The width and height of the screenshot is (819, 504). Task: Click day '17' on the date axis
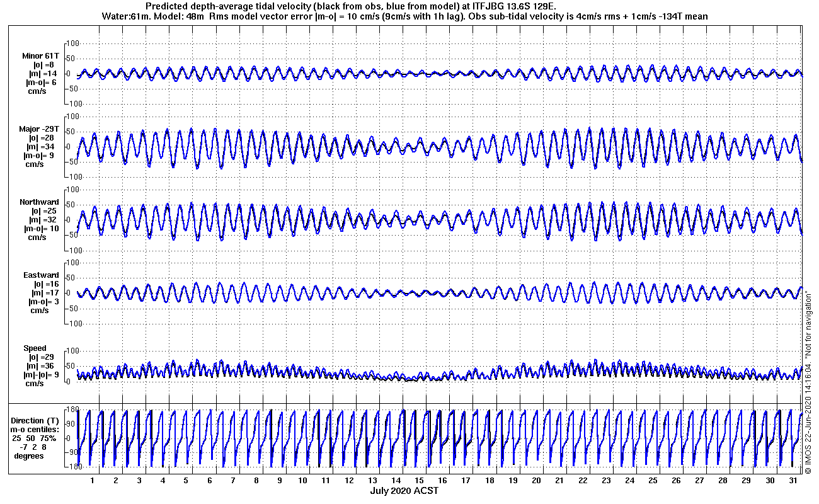pyautogui.click(x=466, y=481)
